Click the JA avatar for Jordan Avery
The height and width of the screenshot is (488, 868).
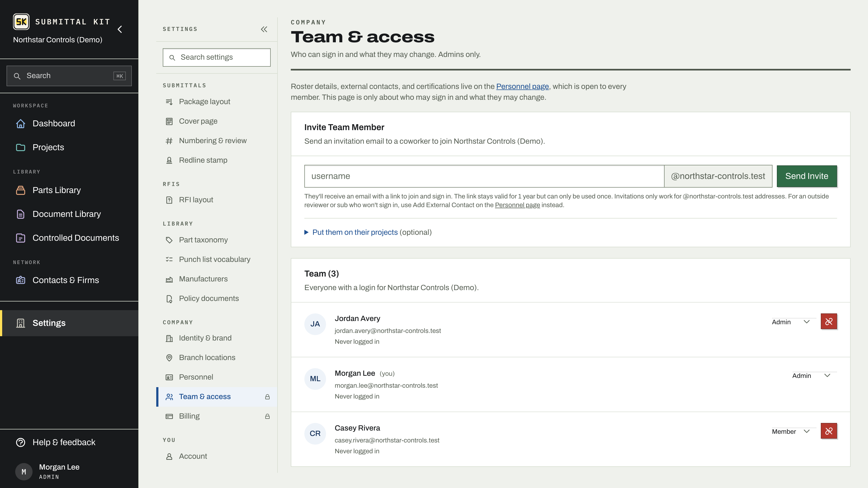[x=315, y=324]
